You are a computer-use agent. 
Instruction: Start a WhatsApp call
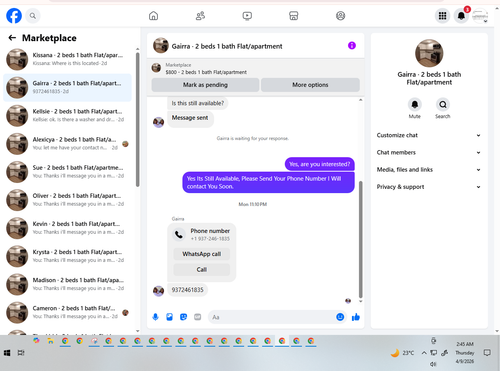point(202,254)
